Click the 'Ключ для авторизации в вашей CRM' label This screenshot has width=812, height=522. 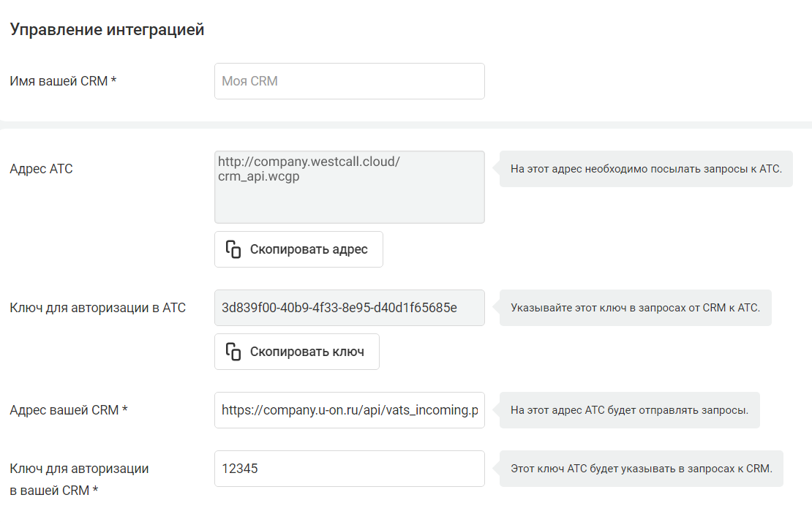[x=79, y=480]
